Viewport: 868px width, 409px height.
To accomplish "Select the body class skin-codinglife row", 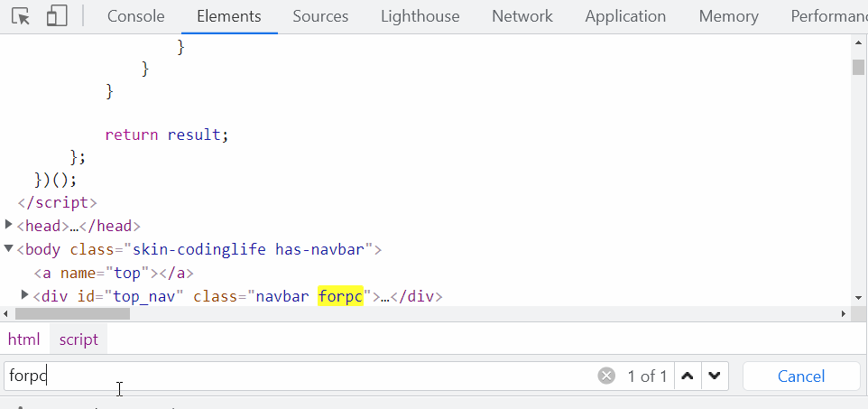I will click(x=199, y=249).
